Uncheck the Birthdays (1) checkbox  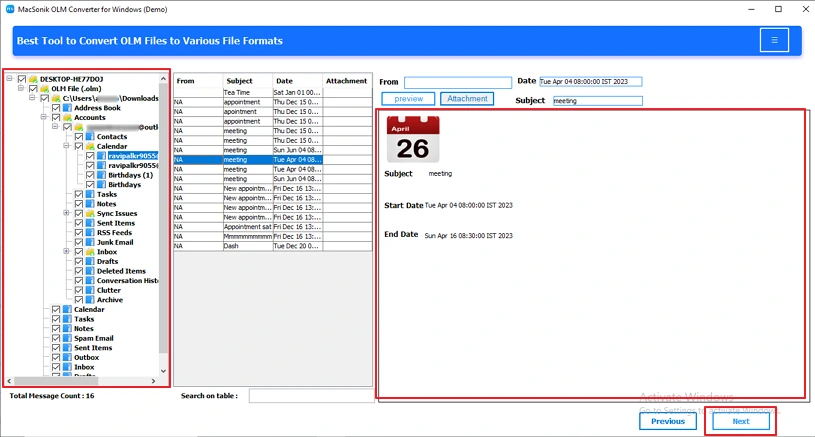click(x=90, y=175)
